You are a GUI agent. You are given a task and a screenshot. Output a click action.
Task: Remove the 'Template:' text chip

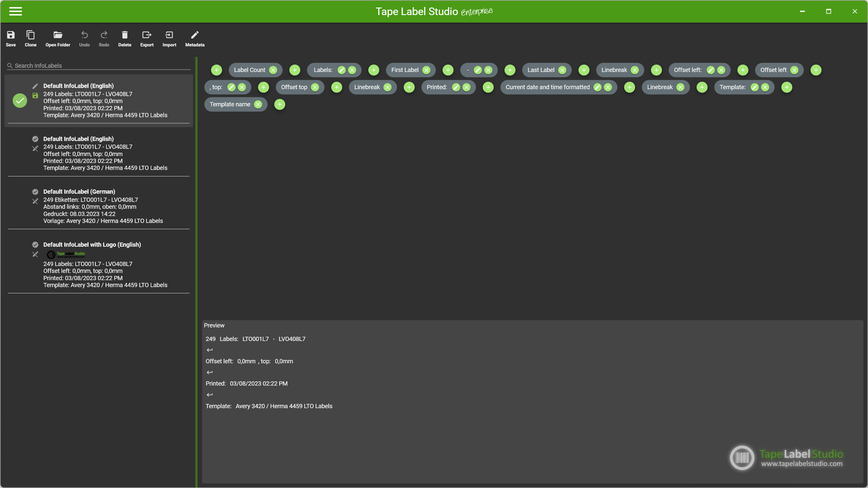coord(765,87)
